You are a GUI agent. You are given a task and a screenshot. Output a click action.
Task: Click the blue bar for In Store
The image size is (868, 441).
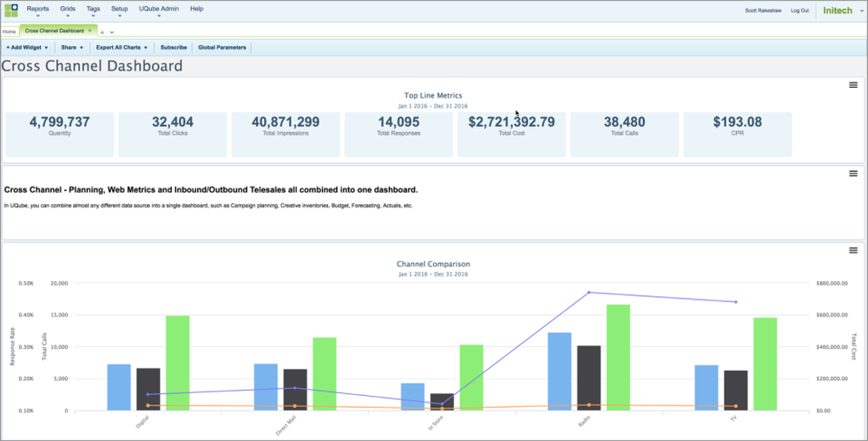point(412,397)
